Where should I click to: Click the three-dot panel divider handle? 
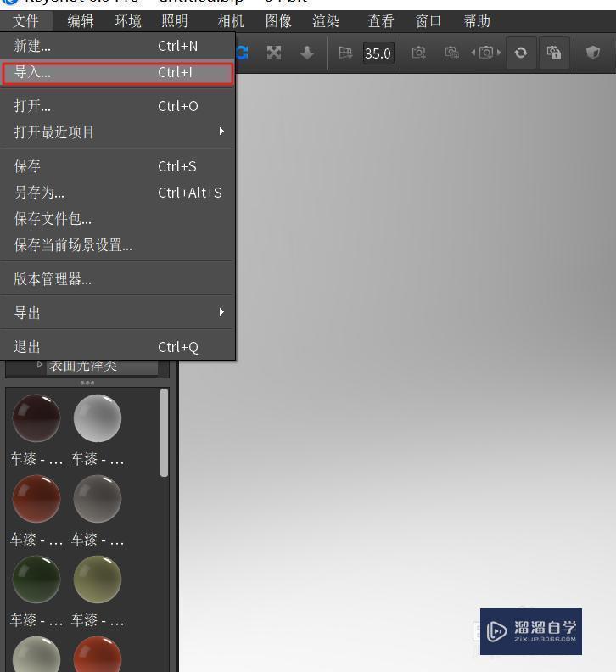(87, 383)
